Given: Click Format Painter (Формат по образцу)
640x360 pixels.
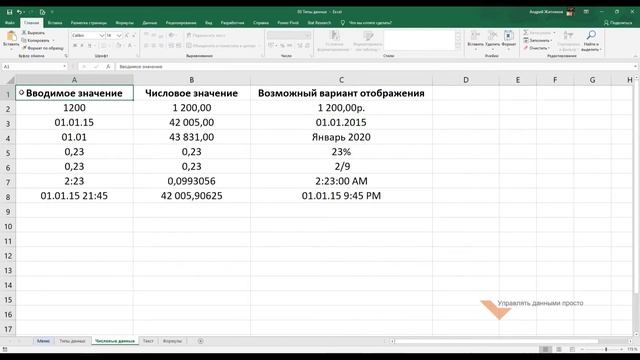Looking at the screenshot, I should 42,48.
